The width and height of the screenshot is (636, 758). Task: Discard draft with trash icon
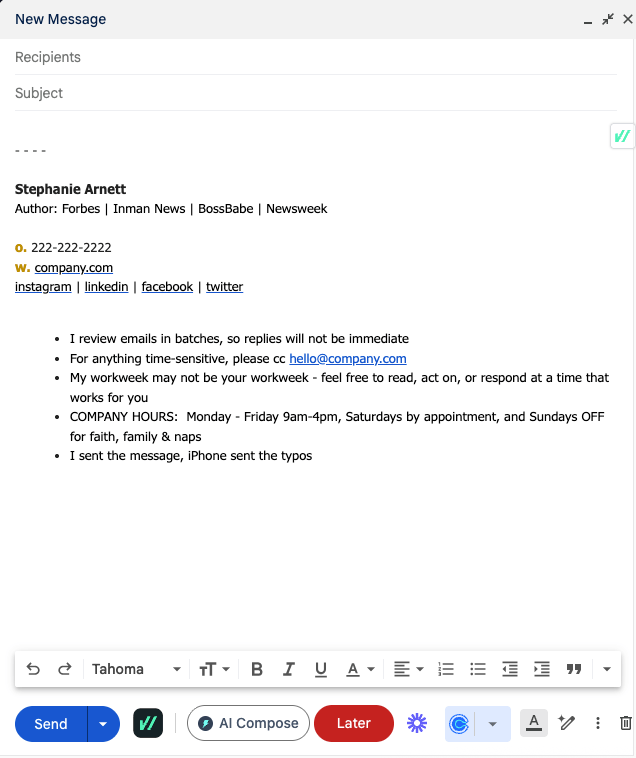(x=626, y=723)
